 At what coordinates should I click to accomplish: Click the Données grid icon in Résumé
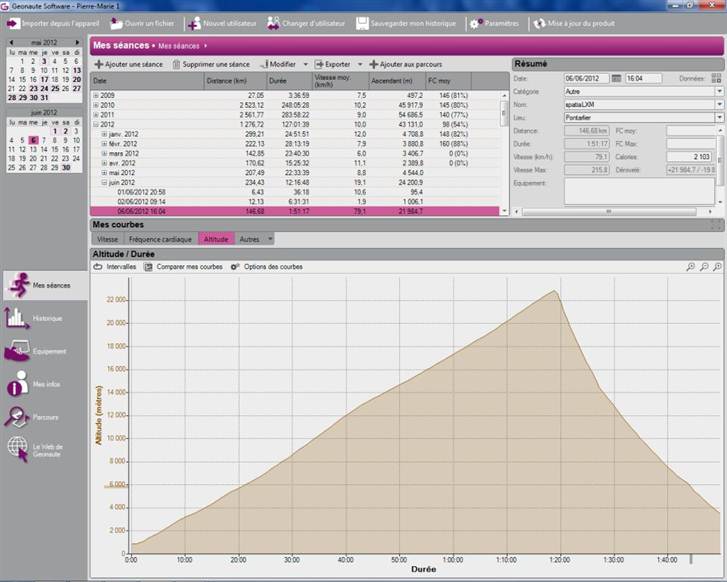coord(716,78)
